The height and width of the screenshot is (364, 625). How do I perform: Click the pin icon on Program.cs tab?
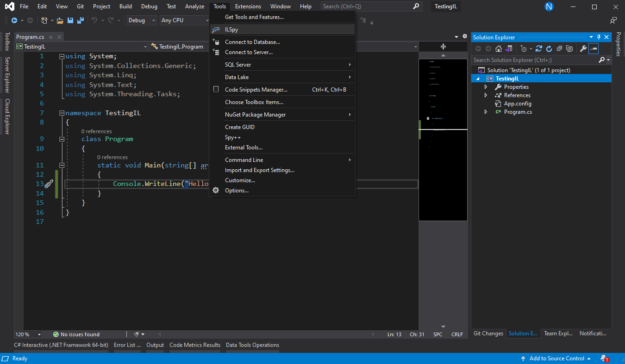[x=51, y=37]
